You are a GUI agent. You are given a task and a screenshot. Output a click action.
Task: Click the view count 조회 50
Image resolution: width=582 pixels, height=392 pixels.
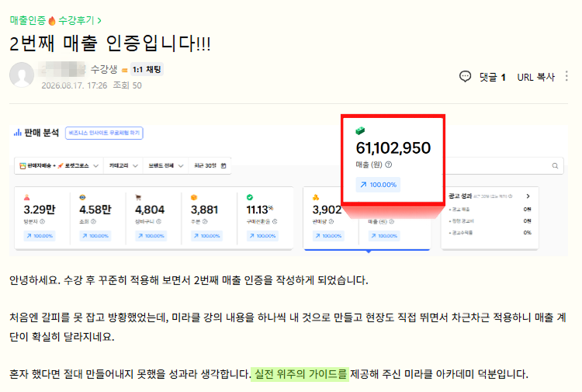[127, 85]
